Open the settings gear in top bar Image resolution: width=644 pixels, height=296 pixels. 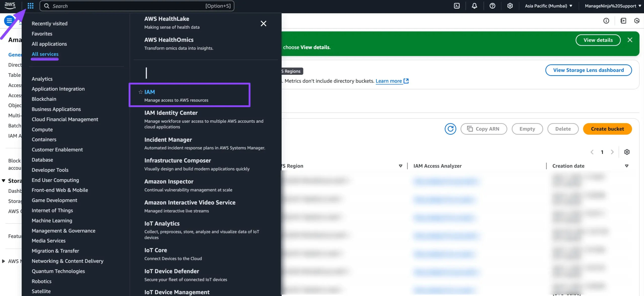click(x=510, y=6)
